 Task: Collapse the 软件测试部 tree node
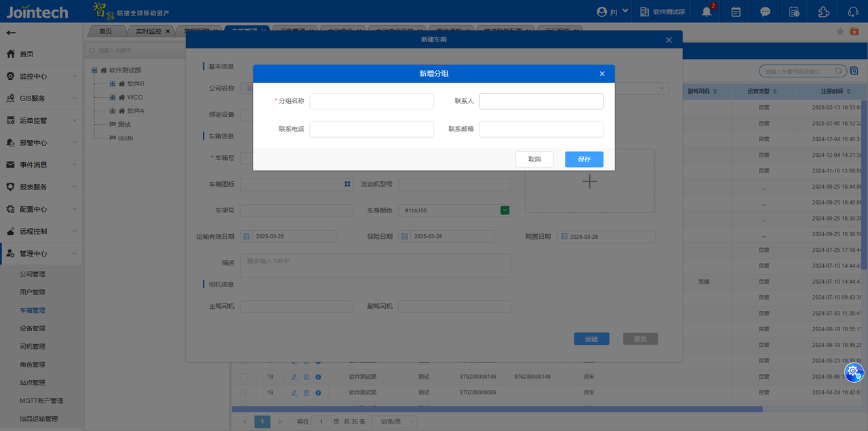95,70
